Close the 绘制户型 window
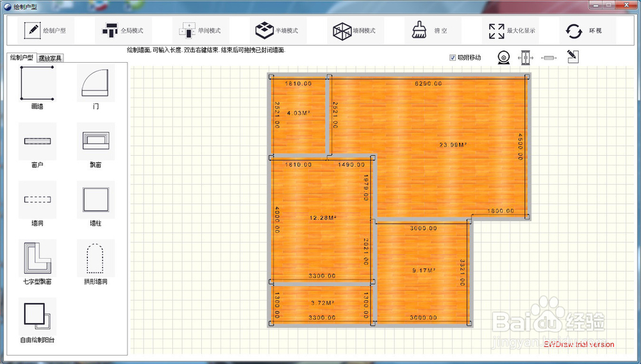This screenshot has height=364, width=641. [626, 5]
